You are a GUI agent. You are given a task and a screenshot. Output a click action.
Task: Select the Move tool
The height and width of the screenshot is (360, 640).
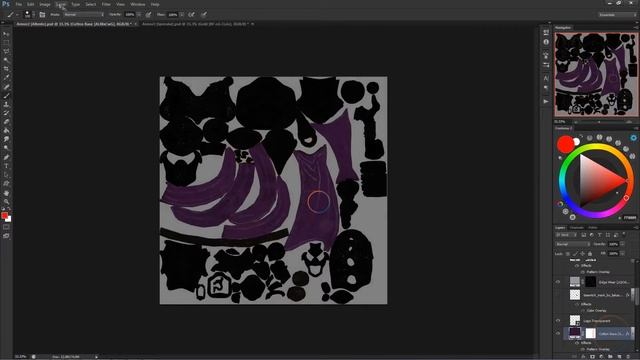6,34
